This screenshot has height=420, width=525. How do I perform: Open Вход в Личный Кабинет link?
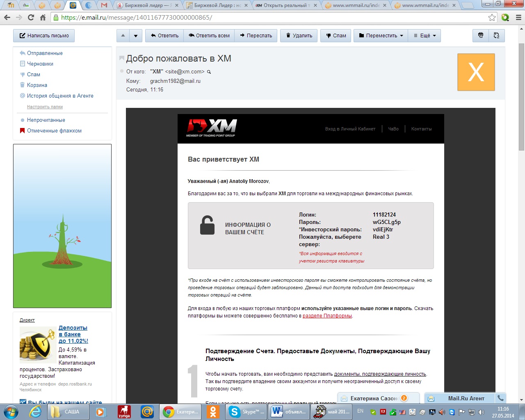coord(350,129)
